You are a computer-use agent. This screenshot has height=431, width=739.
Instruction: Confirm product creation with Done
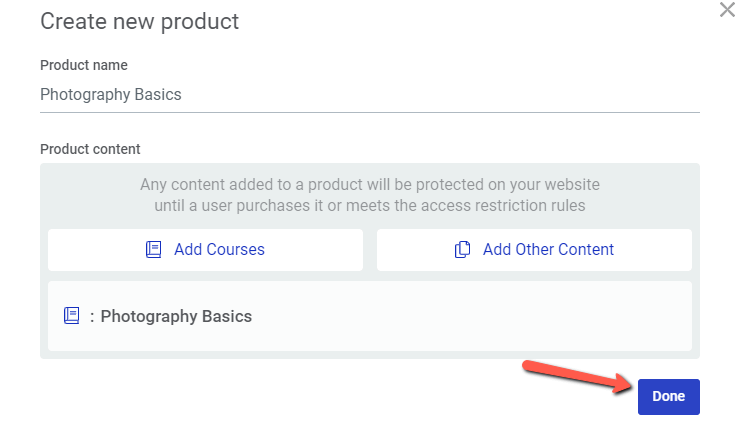(668, 397)
